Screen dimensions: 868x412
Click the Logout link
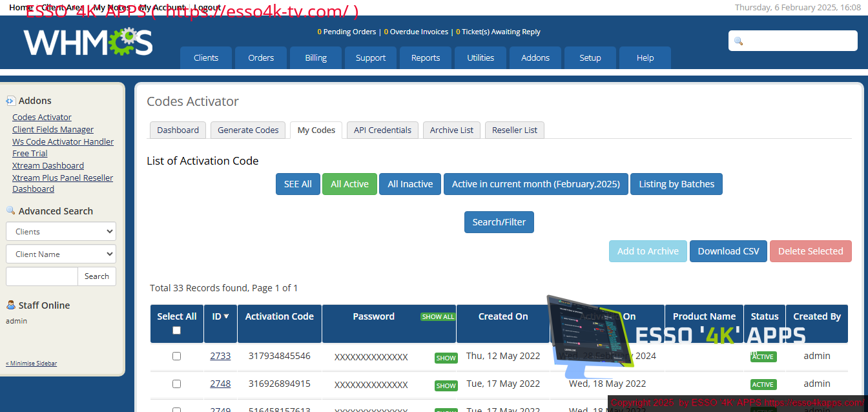[x=207, y=7]
